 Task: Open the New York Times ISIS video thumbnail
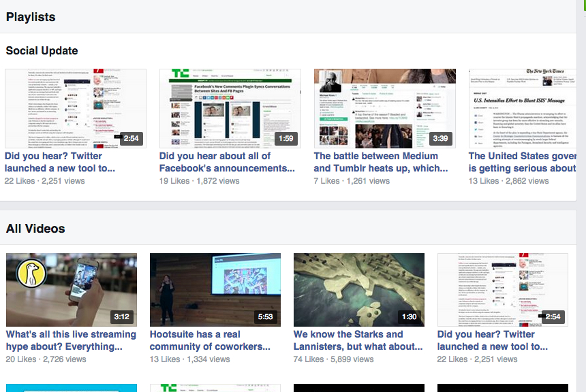523,108
